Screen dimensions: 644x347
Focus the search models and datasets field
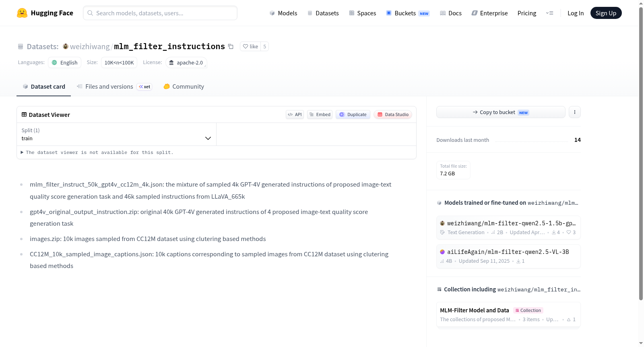pyautogui.click(x=160, y=13)
